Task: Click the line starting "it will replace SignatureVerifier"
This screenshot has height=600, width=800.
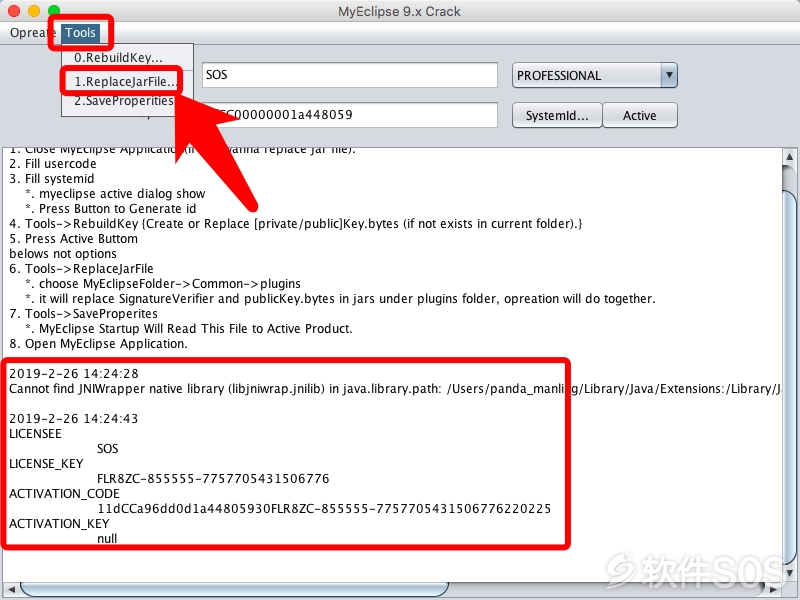Action: (347, 298)
